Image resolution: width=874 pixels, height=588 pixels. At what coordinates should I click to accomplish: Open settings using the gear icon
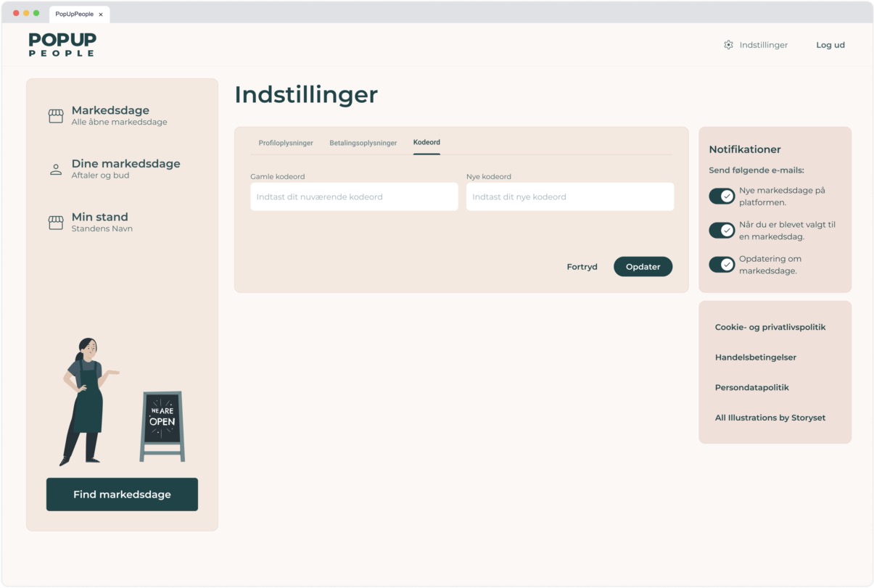[728, 44]
